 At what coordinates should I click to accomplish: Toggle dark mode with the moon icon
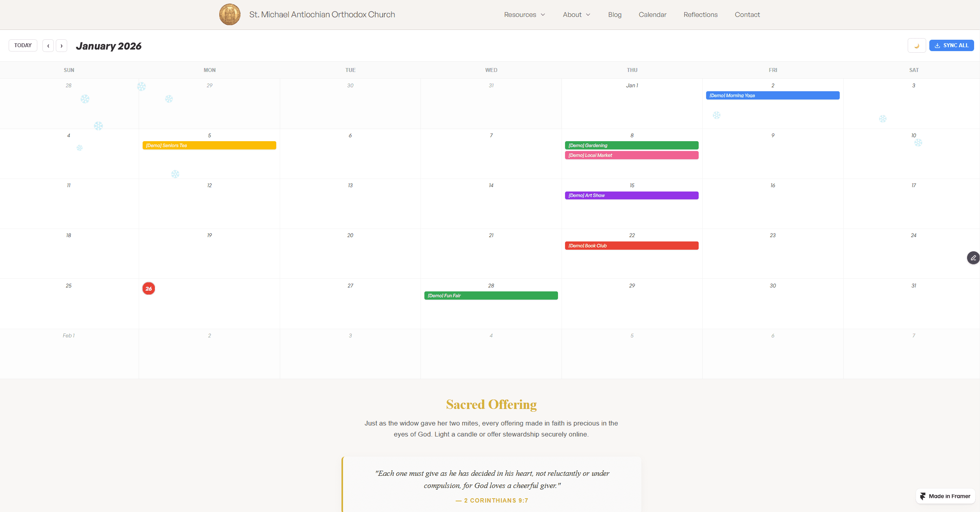(916, 46)
